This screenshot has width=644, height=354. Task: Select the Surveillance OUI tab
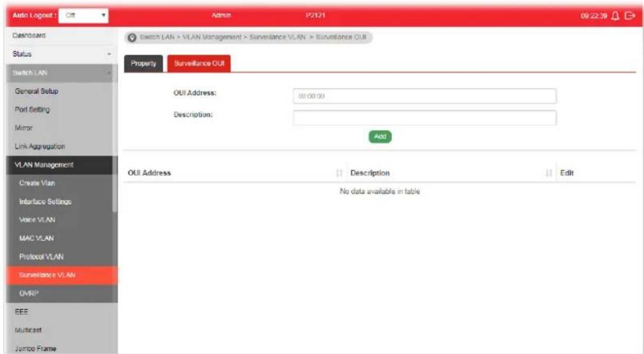click(x=199, y=64)
